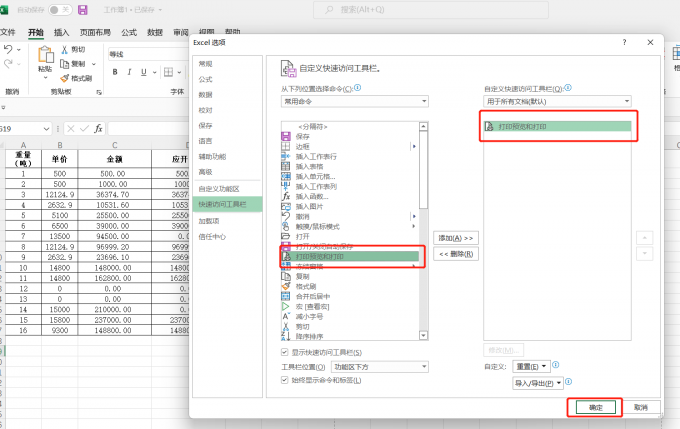Click the 添加(A) >> button
This screenshot has width=680, height=429.
[456, 238]
